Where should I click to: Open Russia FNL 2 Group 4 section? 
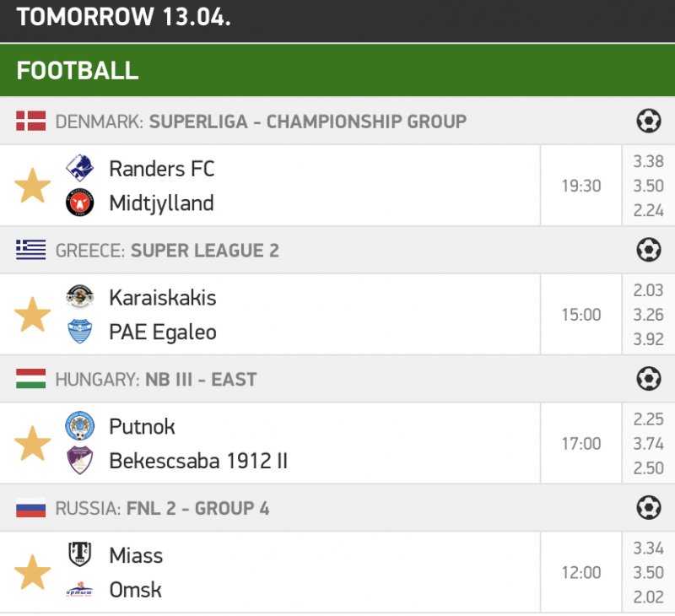click(x=198, y=508)
